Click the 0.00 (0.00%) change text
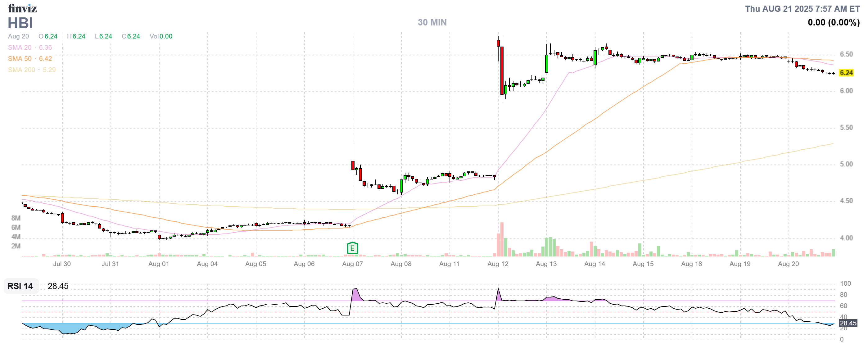Viewport: 868px width, 349px height. click(833, 23)
